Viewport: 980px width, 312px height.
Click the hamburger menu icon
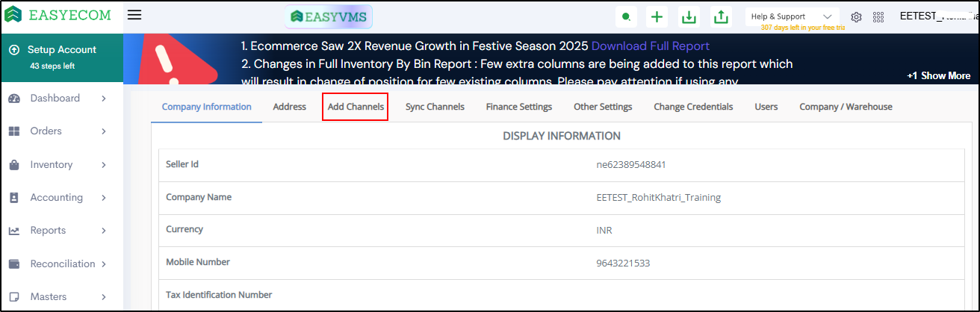134,15
